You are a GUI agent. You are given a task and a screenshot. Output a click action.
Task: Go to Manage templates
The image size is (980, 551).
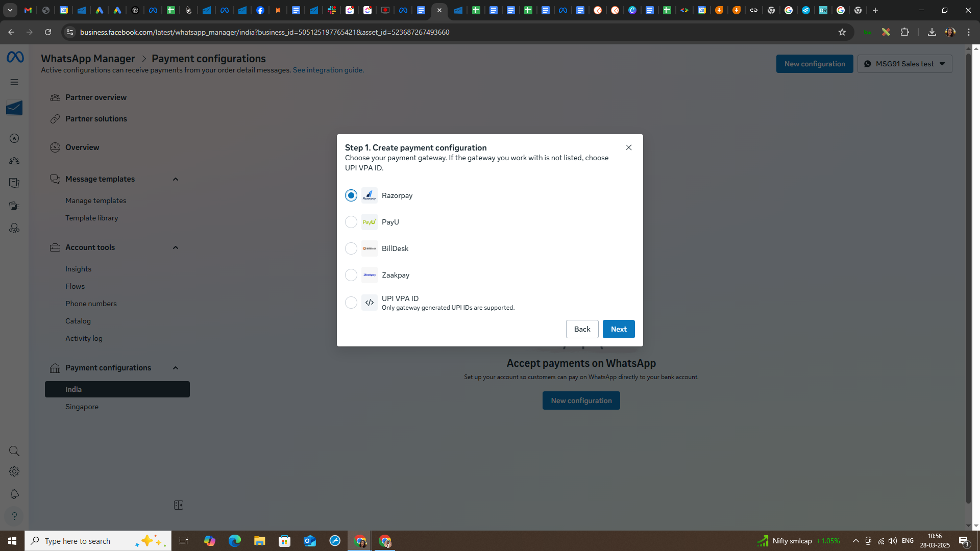95,201
